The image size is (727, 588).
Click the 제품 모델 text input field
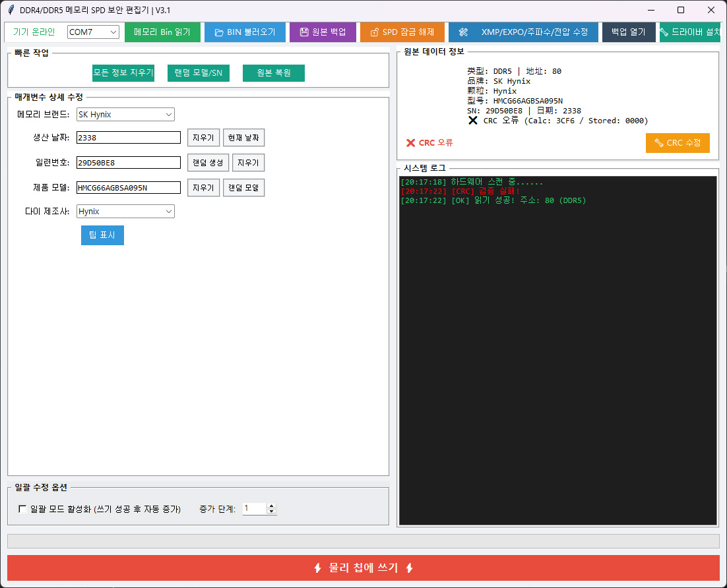point(128,188)
